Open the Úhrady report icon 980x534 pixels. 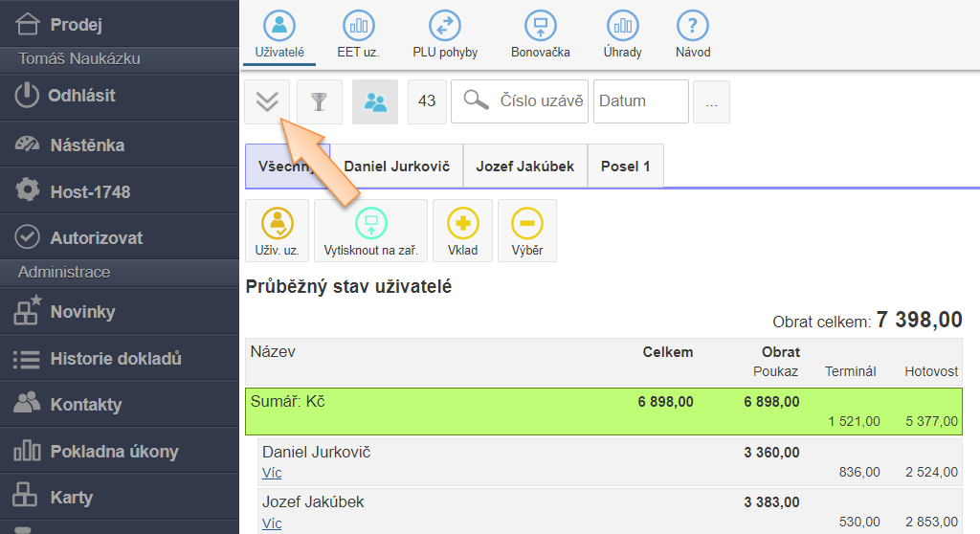tap(624, 34)
